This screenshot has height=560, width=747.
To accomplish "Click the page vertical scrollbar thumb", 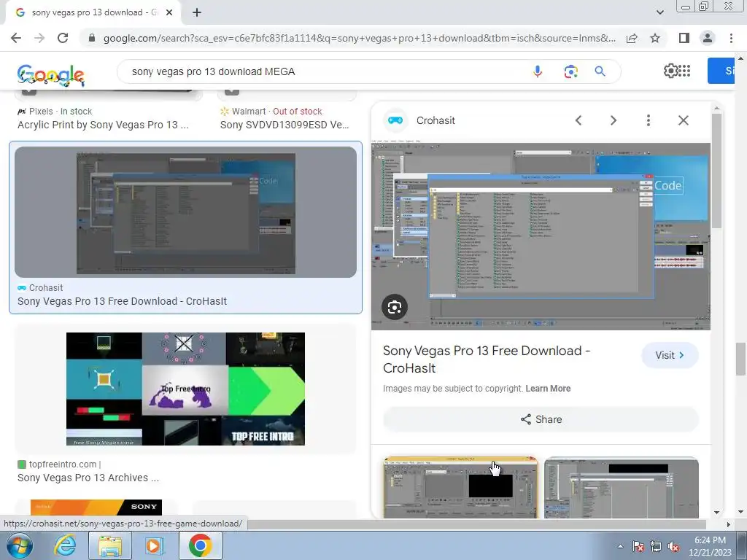I will tap(741, 359).
